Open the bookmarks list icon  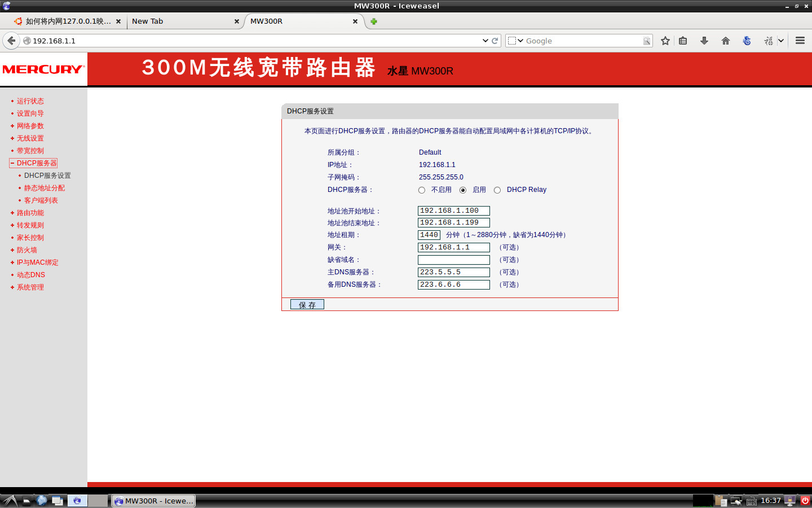(683, 41)
